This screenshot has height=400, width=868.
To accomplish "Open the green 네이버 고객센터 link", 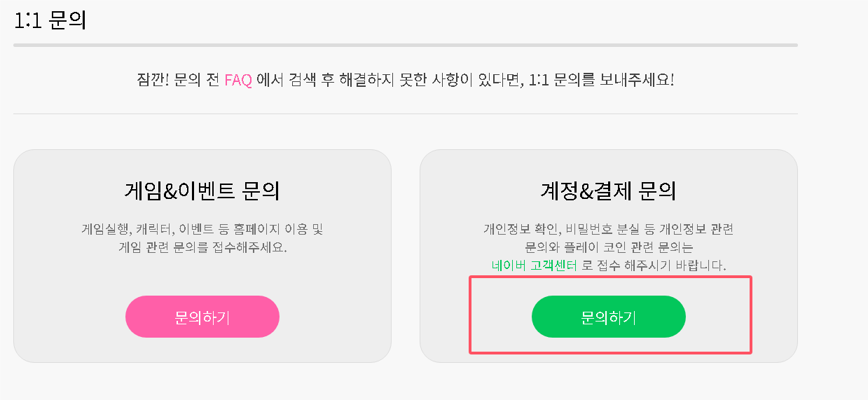I will coord(535,265).
